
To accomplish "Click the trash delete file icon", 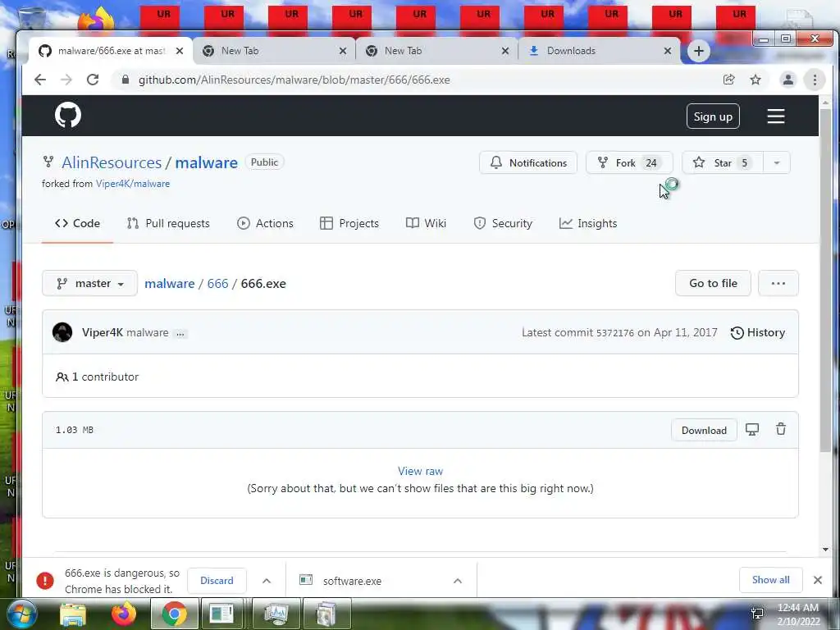I will point(781,429).
